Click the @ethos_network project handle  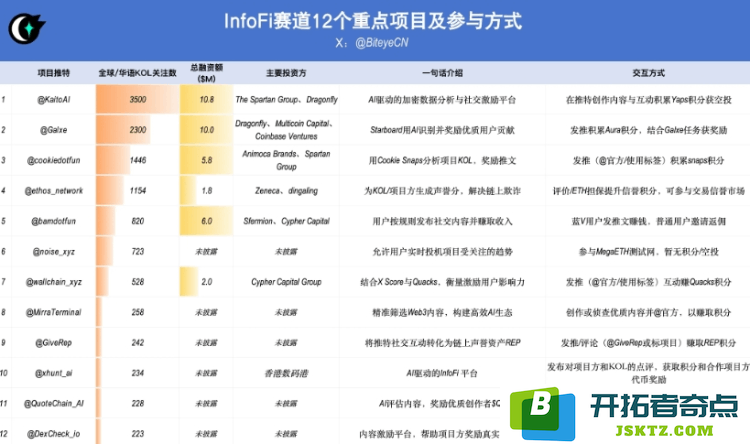tap(54, 190)
